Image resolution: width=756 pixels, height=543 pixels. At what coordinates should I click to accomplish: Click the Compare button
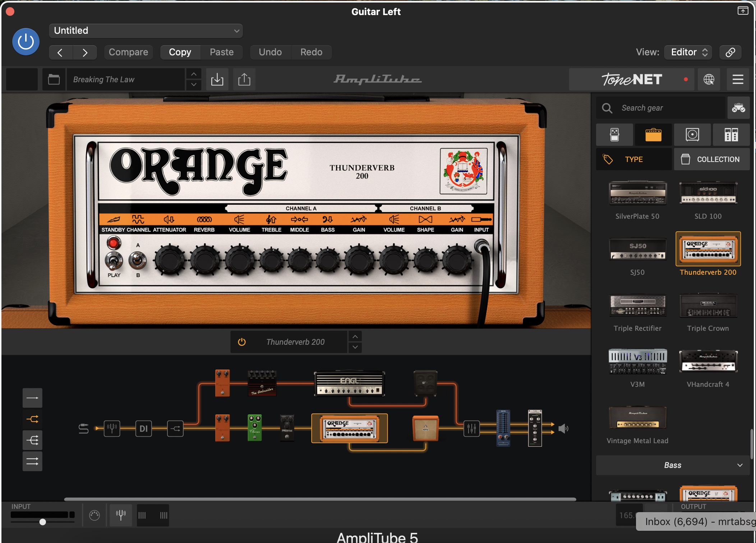128,52
